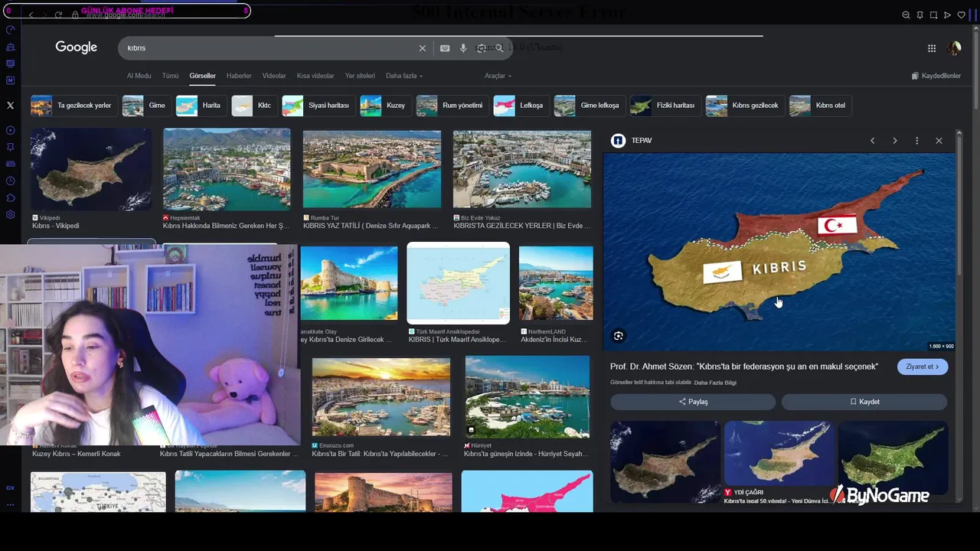
Task: Go back using the browser back arrow
Action: tap(31, 15)
